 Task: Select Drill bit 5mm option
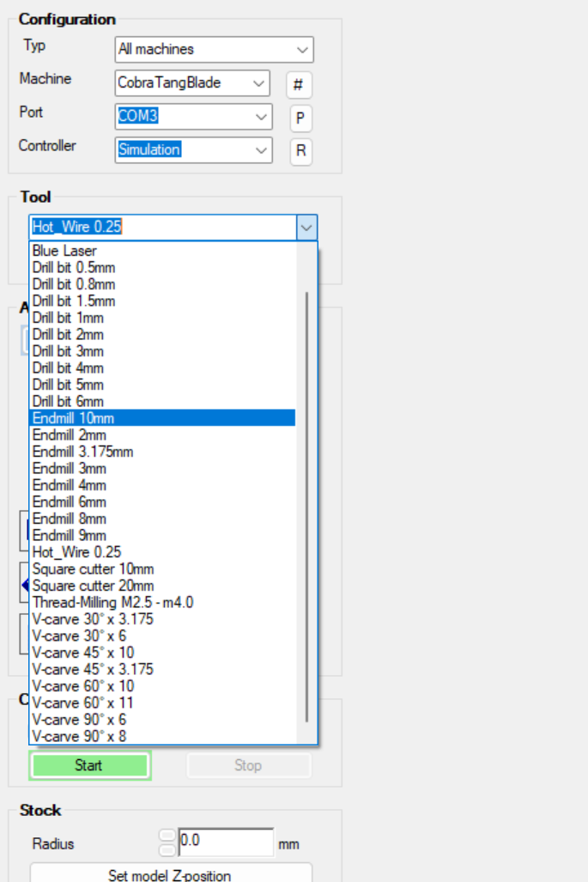[162, 385]
